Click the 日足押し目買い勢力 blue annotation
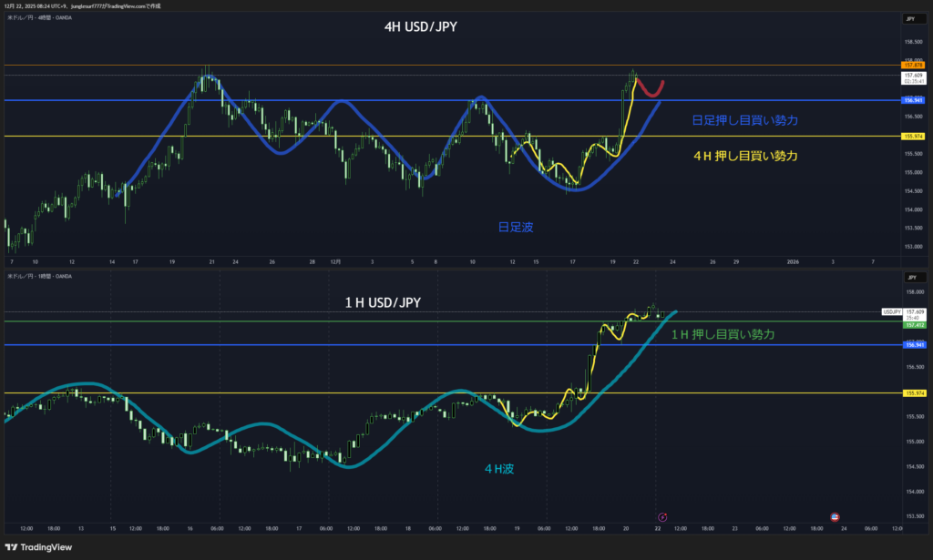This screenshot has height=560, width=933. pyautogui.click(x=745, y=119)
